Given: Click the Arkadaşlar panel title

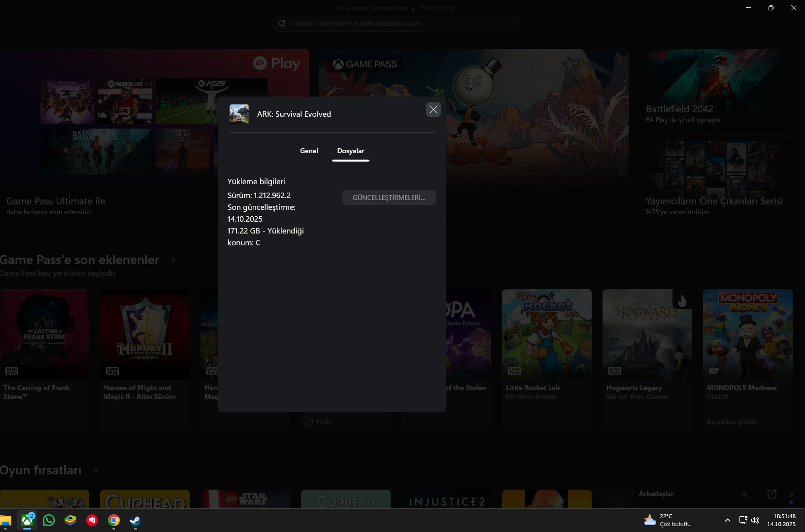Looking at the screenshot, I should [656, 494].
